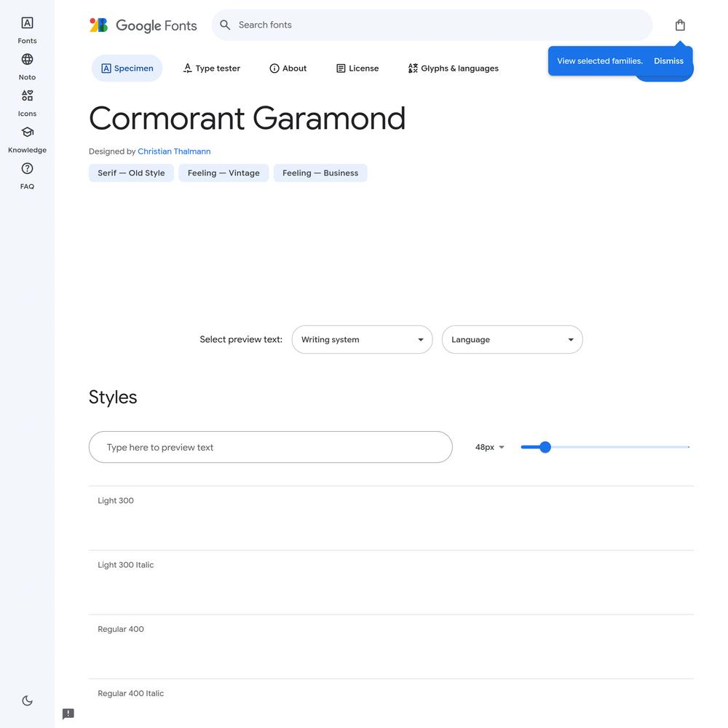Click the font size slider handle
This screenshot has height=728, width=728.
545,447
